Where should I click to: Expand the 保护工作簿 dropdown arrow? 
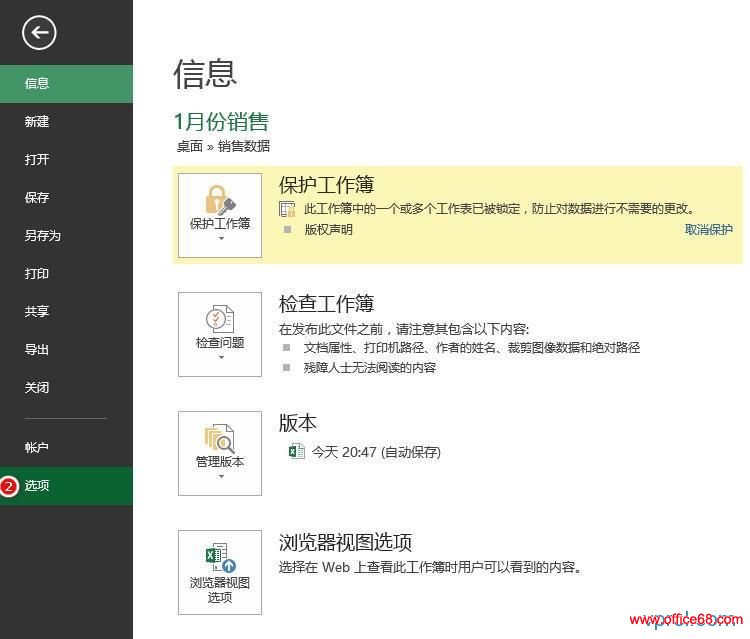click(x=221, y=238)
